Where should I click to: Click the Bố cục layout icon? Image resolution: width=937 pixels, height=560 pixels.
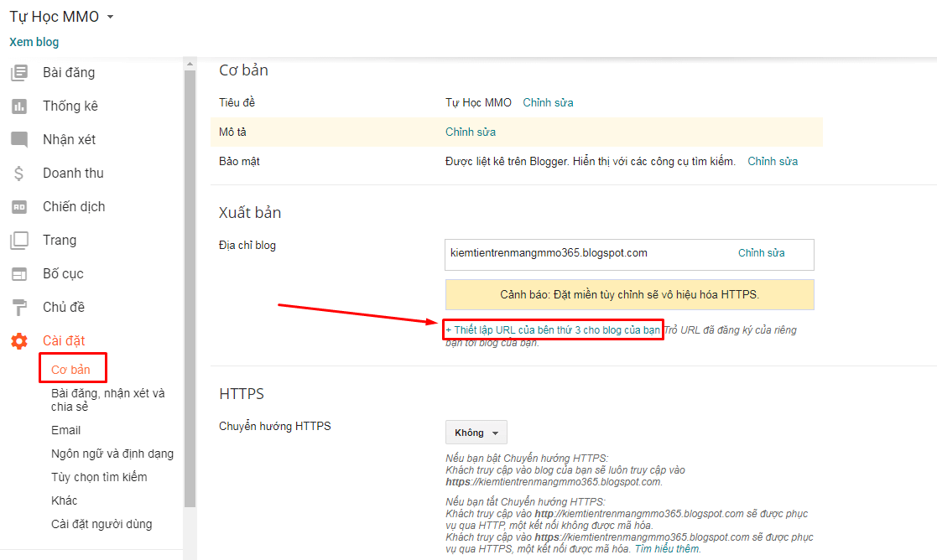click(x=18, y=274)
